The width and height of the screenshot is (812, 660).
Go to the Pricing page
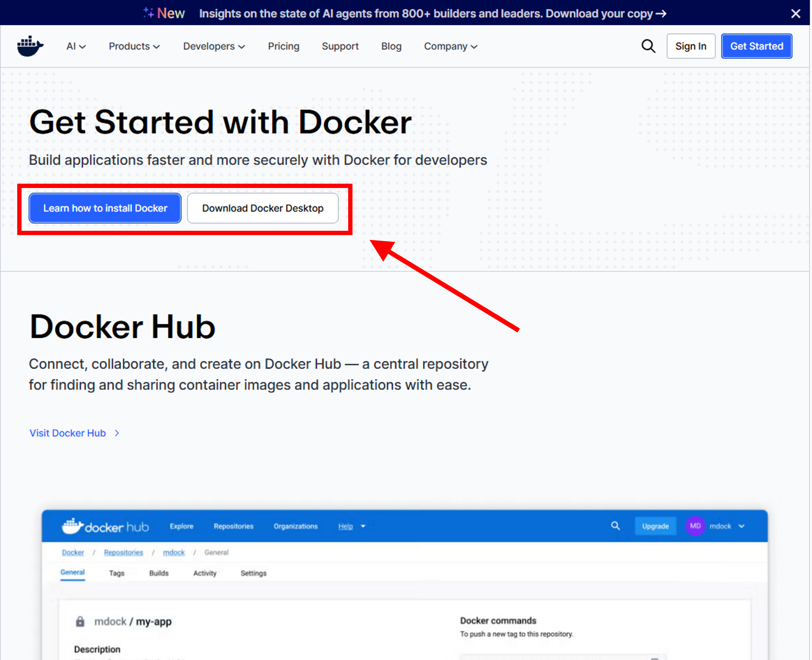tap(284, 46)
